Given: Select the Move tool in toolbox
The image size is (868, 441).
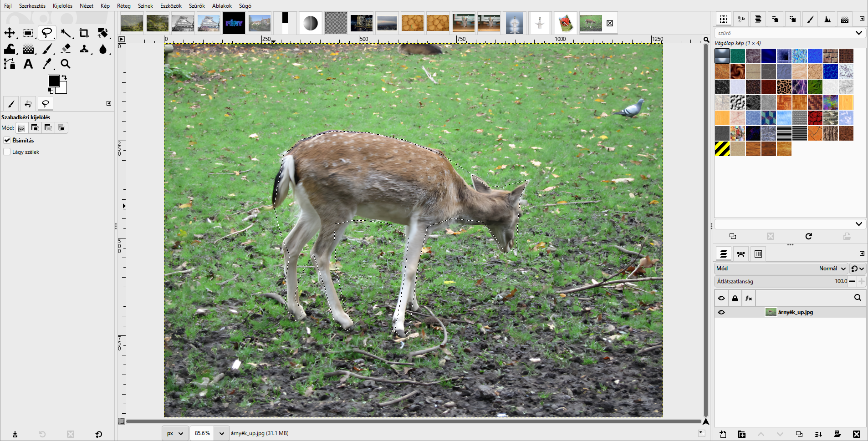Looking at the screenshot, I should click(10, 33).
